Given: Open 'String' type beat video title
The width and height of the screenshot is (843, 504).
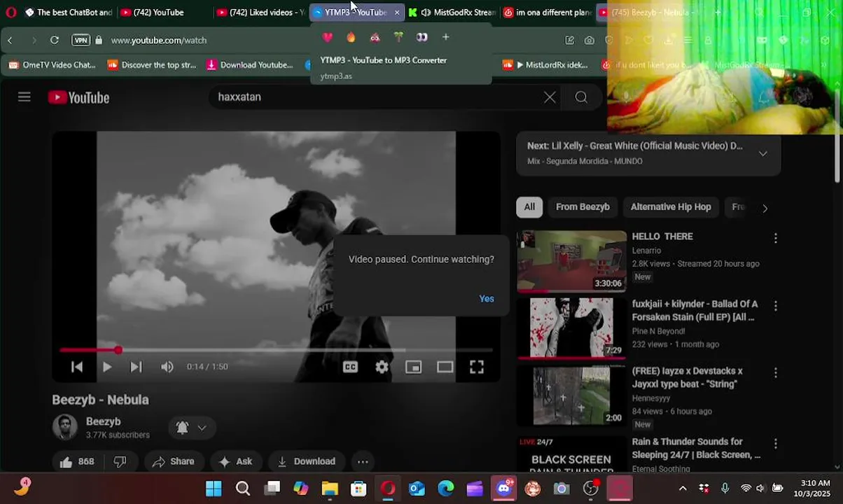Looking at the screenshot, I should (x=688, y=377).
